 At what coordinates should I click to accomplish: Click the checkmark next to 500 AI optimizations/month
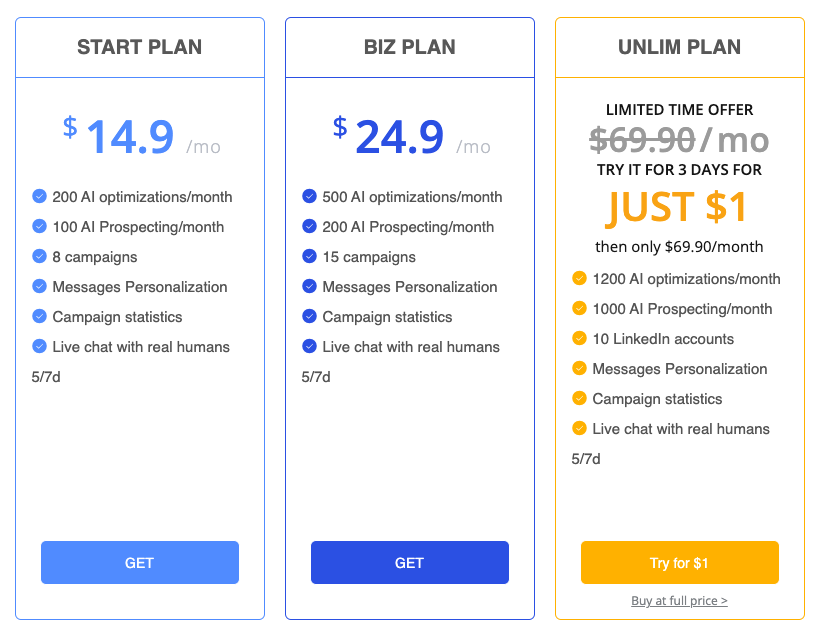[x=310, y=197]
